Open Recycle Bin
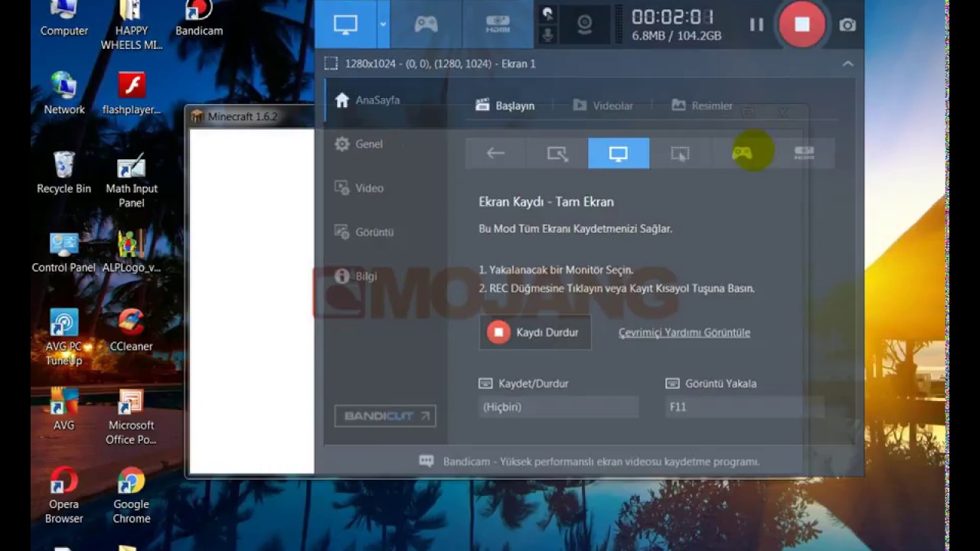The width and height of the screenshot is (980, 551). pyautogui.click(x=64, y=172)
